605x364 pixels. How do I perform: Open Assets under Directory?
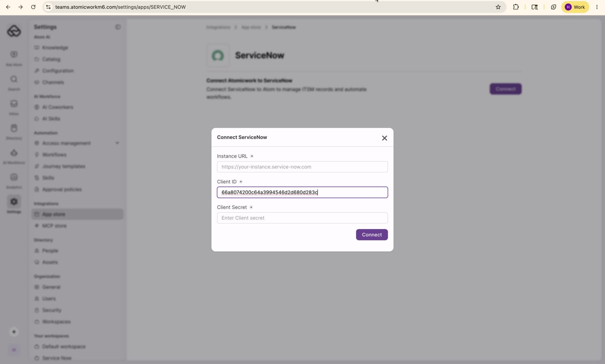[x=50, y=262]
